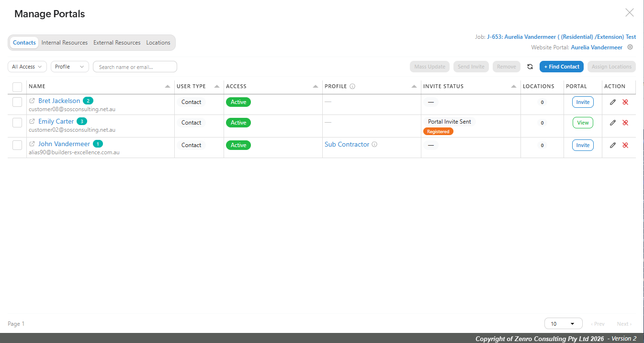Switch to Internal Resources tab
Viewport: 644px width, 343px height.
click(x=65, y=43)
